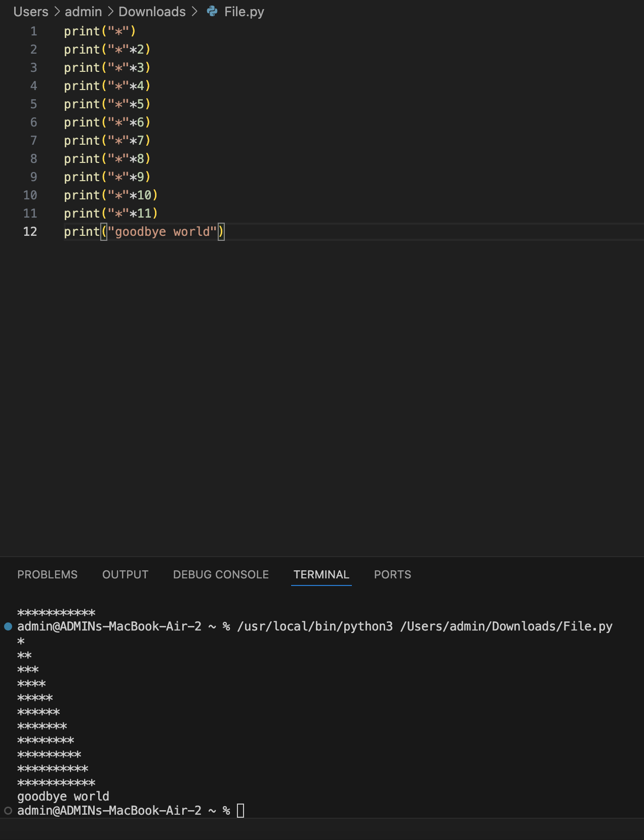Select the TERMINAL panel tab

321,574
